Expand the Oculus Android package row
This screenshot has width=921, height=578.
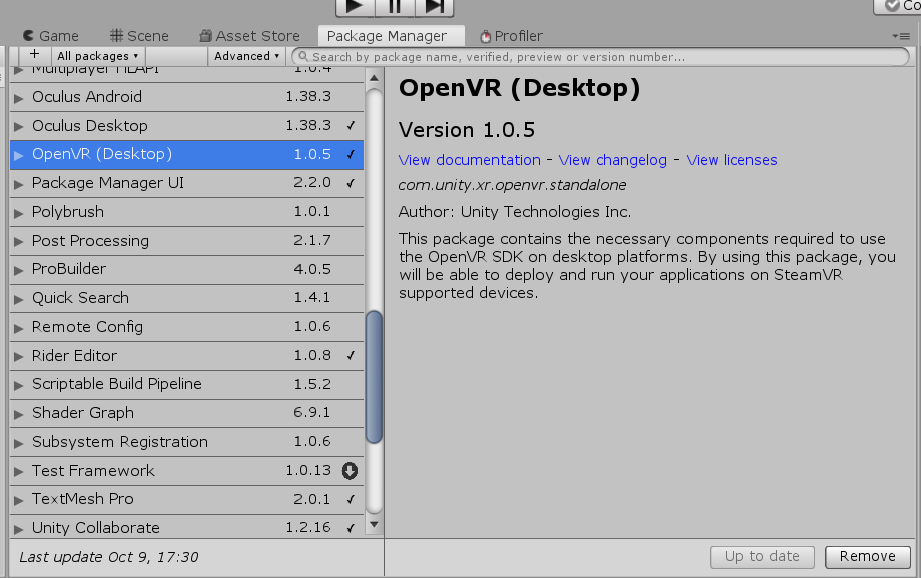click(19, 98)
